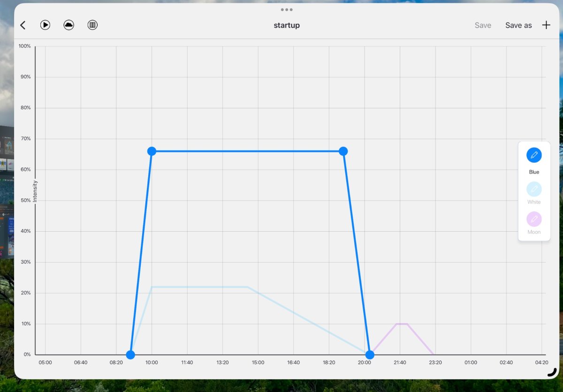
Task: Click the window resize corner handle
Action: click(x=553, y=372)
